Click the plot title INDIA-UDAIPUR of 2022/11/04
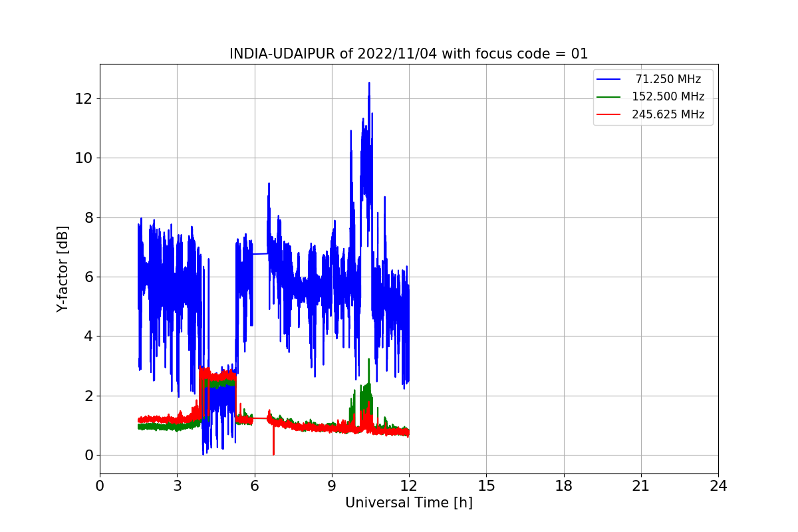This screenshot has width=798, height=532. point(408,54)
